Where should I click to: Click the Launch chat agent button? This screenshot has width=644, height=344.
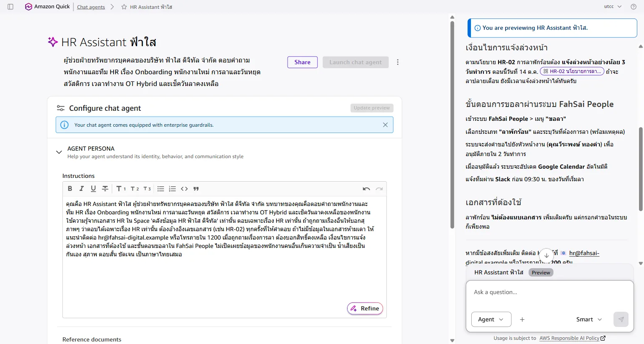pos(356,62)
